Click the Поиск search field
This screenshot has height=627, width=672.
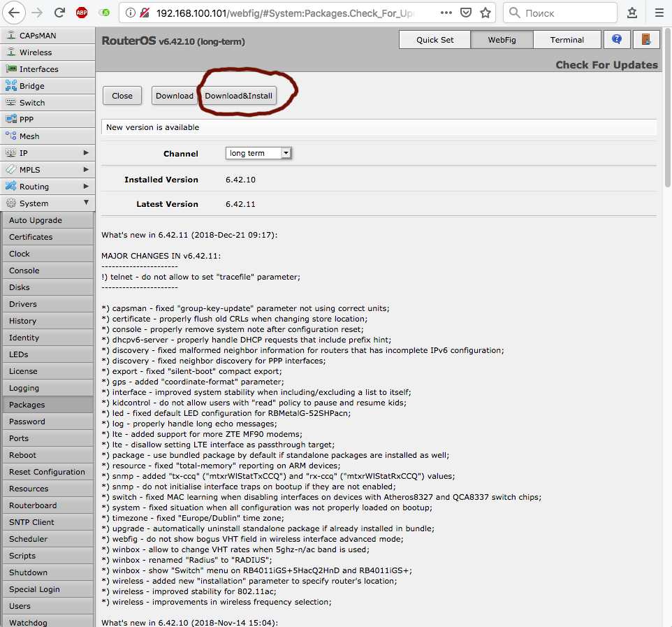[561, 13]
